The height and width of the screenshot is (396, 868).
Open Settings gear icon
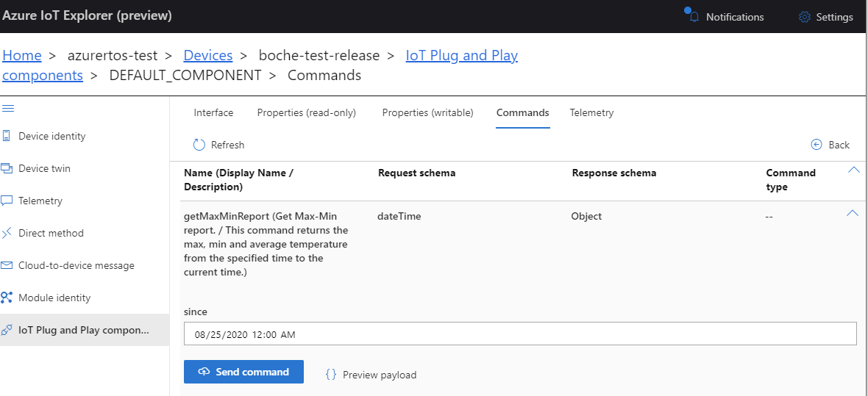click(x=804, y=17)
